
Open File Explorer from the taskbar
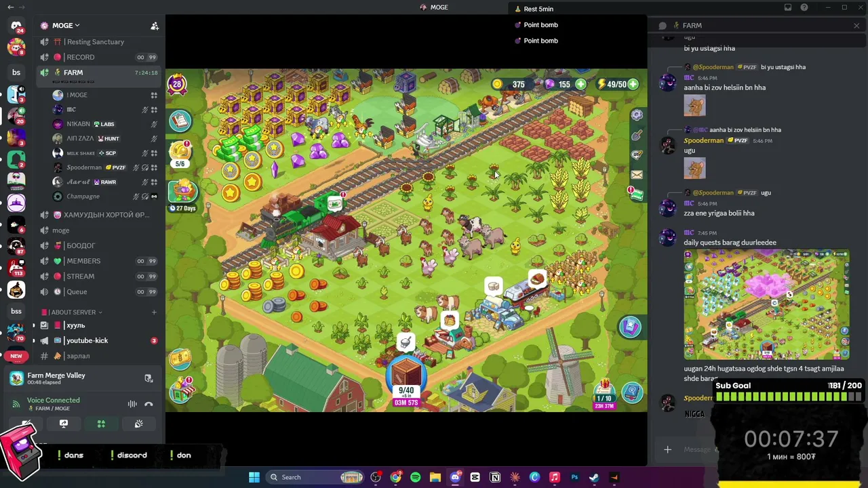coord(435,477)
